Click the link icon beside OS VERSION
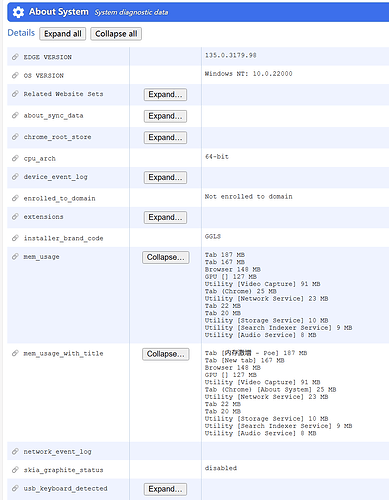Viewport: 389px width, 500px height. tap(15, 75)
